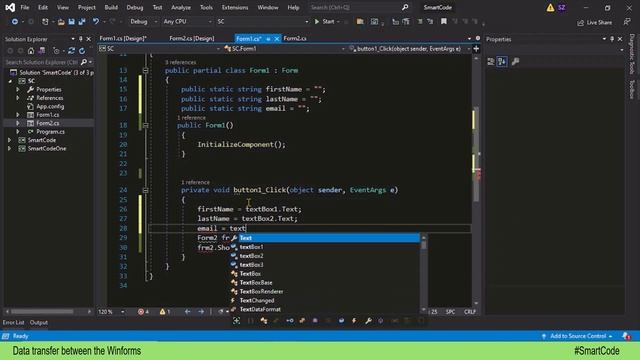Click the split editor plus icon
The width and height of the screenshot is (640, 360).
476,49
